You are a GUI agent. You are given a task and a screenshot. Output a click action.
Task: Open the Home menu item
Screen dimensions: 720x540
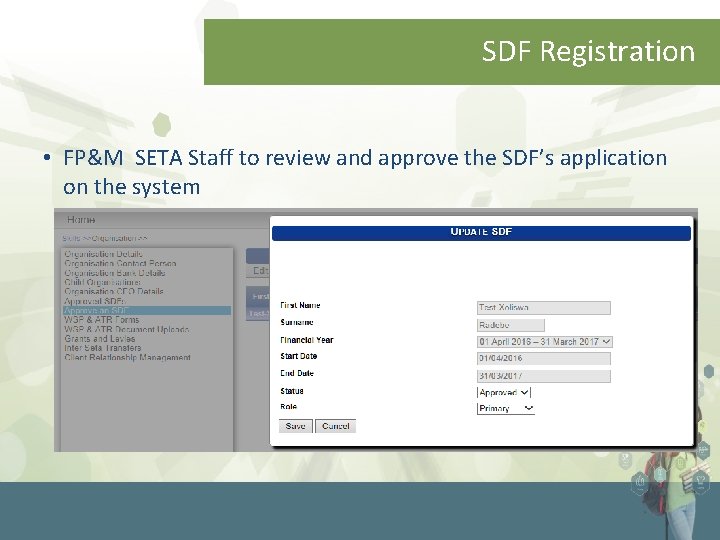click(x=81, y=220)
